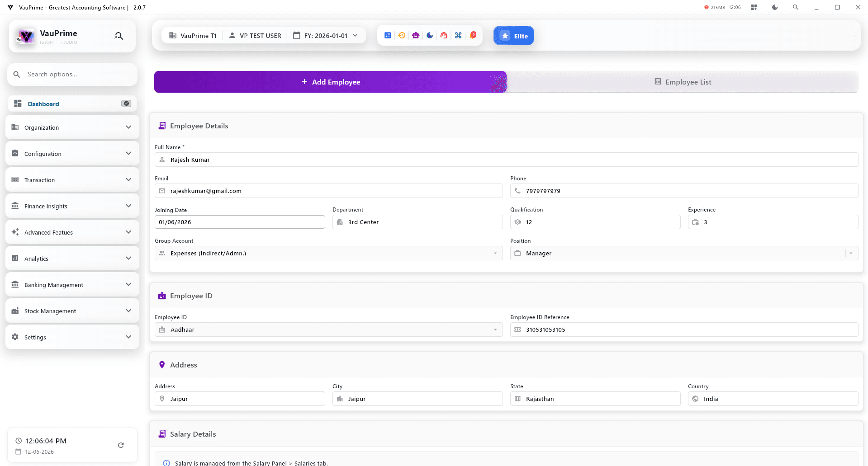Click the Department field with 3rd Center

(x=417, y=222)
